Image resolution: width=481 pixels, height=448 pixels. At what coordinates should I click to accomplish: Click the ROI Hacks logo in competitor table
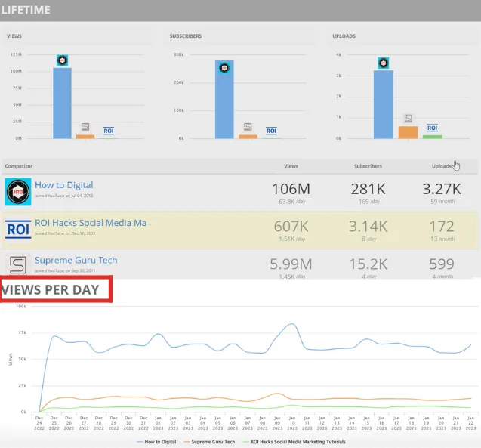18,229
